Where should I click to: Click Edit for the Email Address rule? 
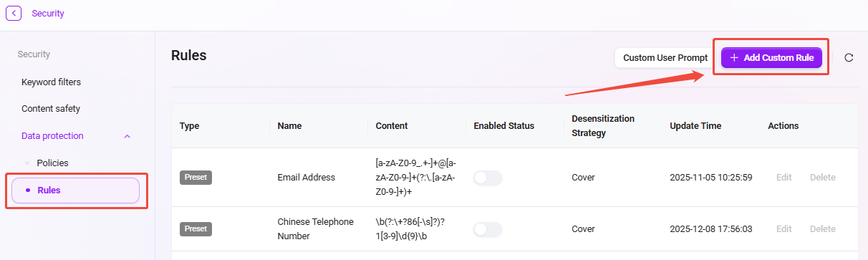[784, 178]
